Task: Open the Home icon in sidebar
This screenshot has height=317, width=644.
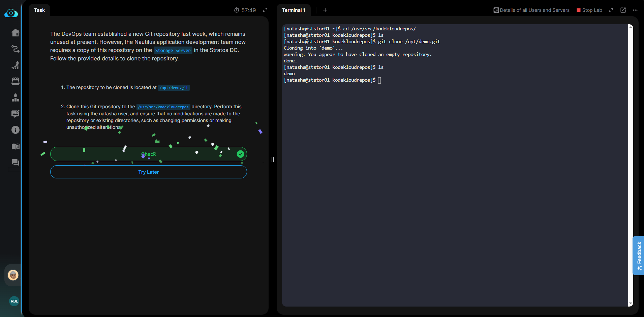Action: tap(16, 33)
